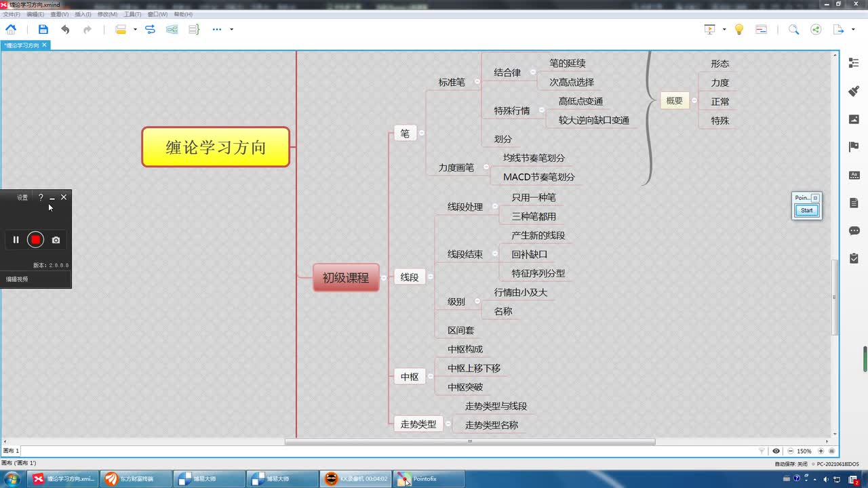Undo the last action
Viewport: 868px width, 488px height.
coord(65,29)
